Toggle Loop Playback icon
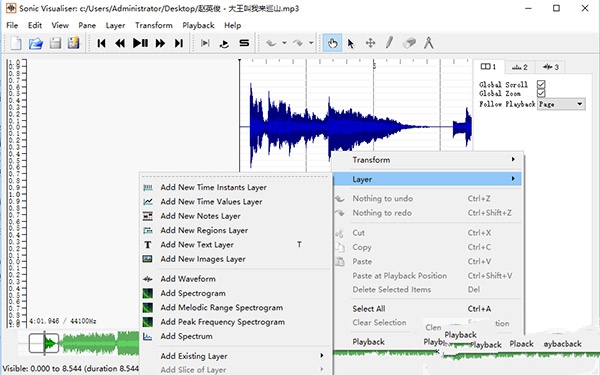 click(225, 43)
